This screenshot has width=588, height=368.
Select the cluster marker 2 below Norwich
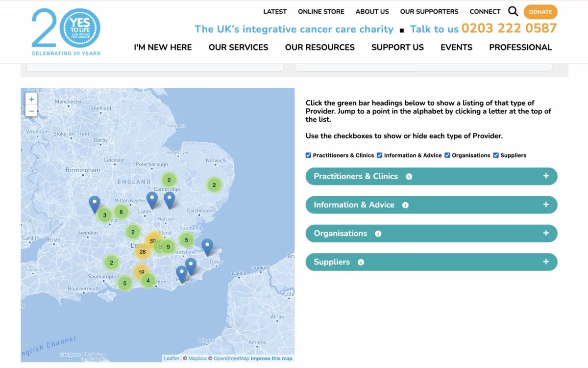click(x=214, y=185)
